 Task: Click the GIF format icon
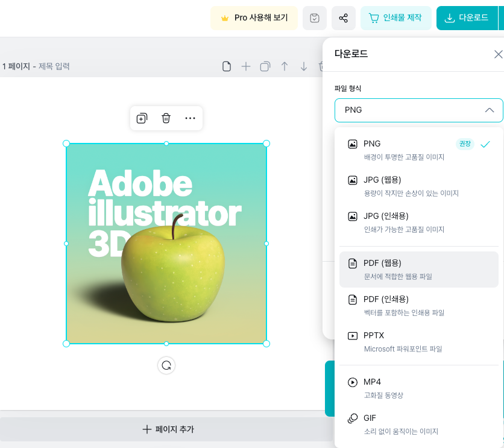pyautogui.click(x=353, y=418)
